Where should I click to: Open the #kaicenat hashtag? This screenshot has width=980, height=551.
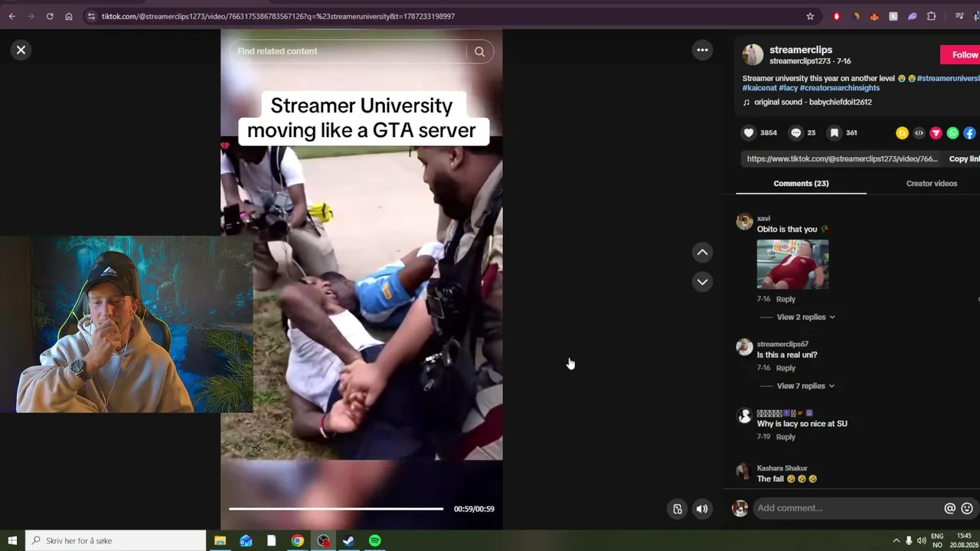click(759, 88)
